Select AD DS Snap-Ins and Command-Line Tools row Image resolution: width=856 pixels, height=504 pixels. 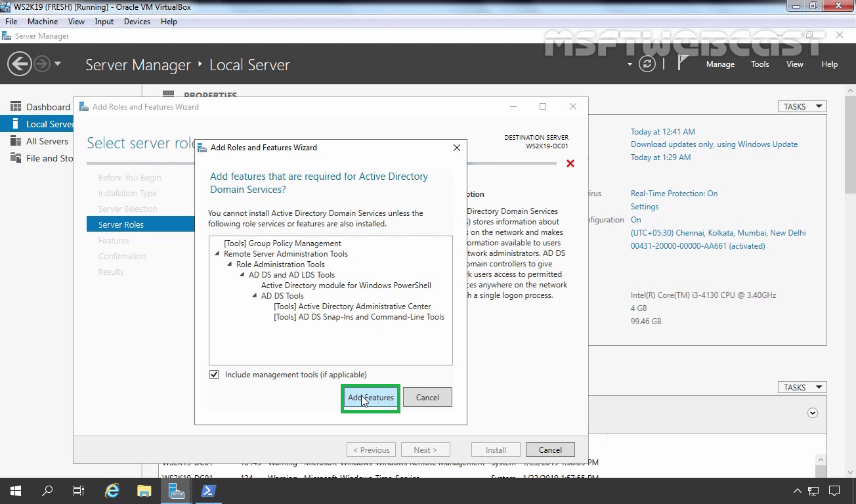(359, 317)
